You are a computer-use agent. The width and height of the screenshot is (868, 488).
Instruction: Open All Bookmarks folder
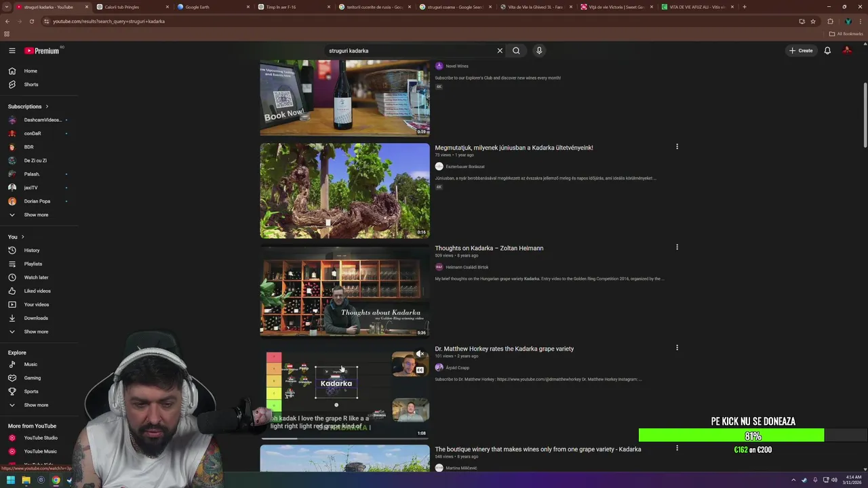pos(846,34)
